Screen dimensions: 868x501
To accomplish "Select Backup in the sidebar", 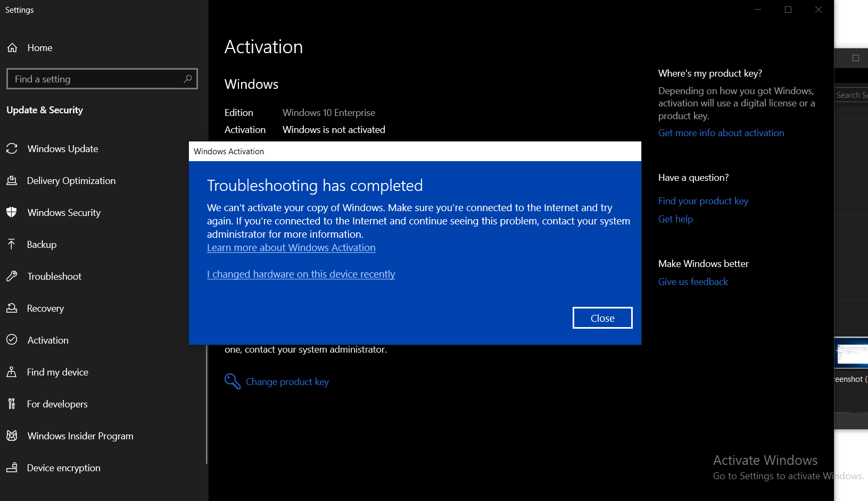I will (42, 245).
